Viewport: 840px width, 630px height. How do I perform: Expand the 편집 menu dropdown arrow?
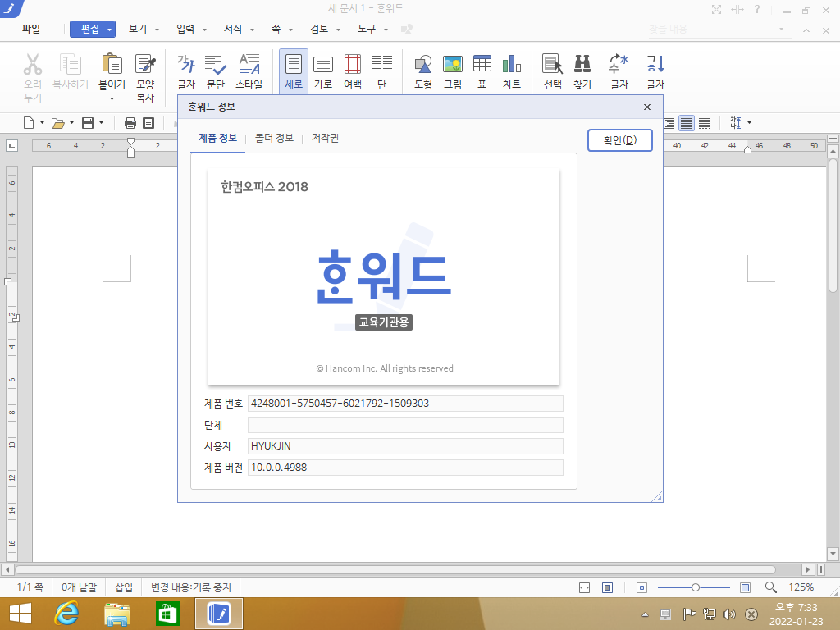tap(109, 30)
